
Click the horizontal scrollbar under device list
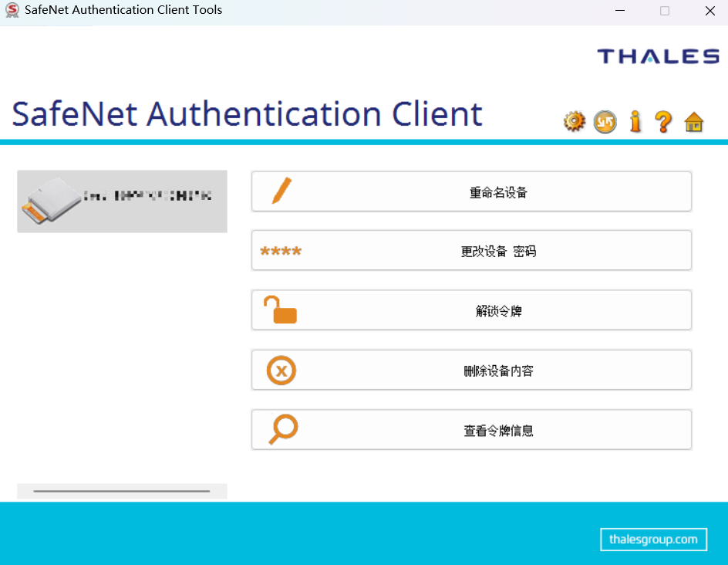tap(122, 491)
